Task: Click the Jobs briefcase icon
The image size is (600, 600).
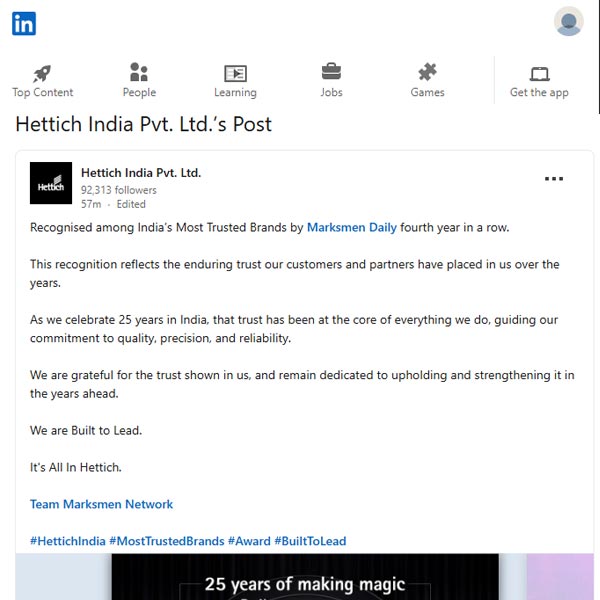Action: pyautogui.click(x=331, y=72)
